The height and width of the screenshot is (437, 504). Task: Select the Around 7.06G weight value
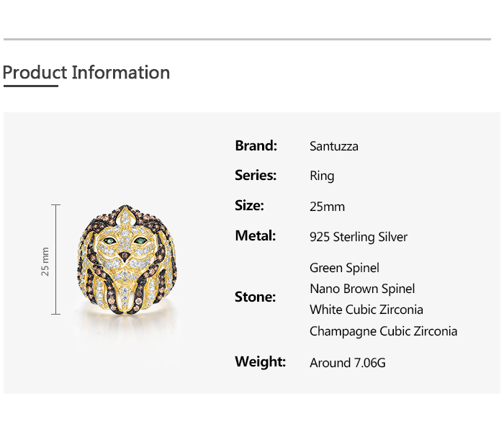pyautogui.click(x=347, y=363)
